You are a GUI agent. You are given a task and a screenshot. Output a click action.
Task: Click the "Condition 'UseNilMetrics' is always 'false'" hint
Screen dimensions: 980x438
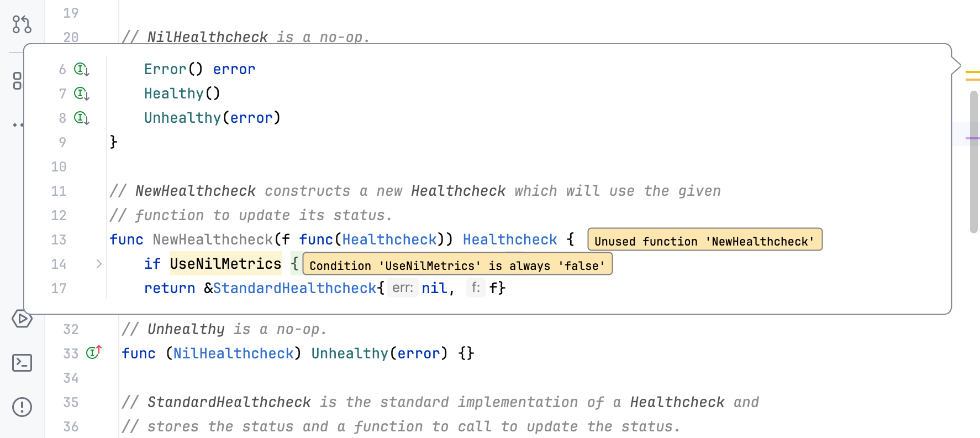click(457, 264)
